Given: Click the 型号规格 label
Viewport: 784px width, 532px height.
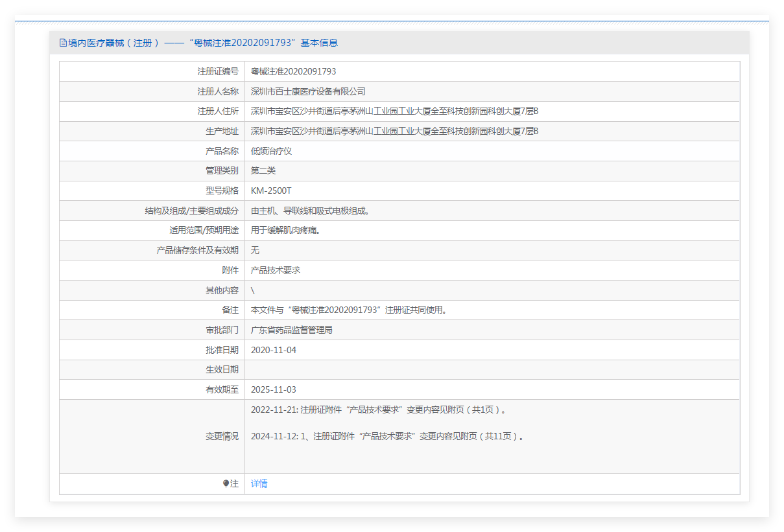Looking at the screenshot, I should tap(222, 191).
